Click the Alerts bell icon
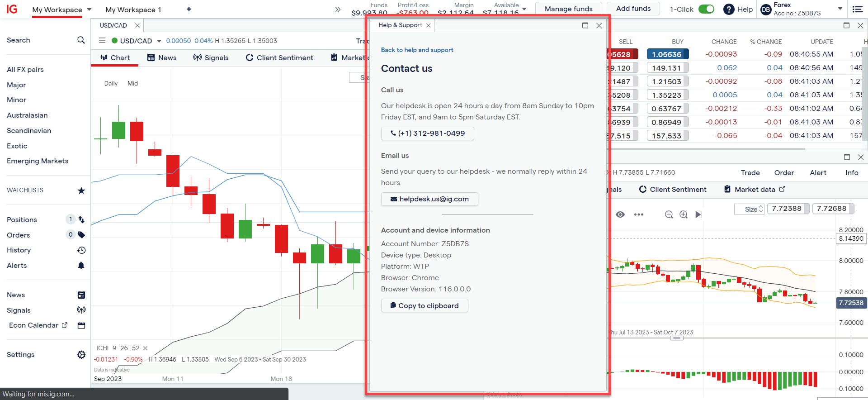Image resolution: width=868 pixels, height=400 pixels. click(81, 266)
